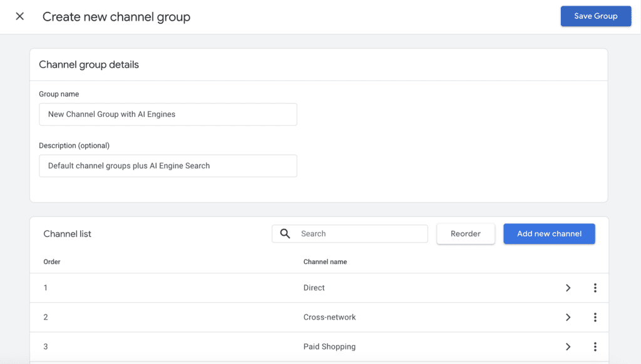Click the Channel name column header
Image resolution: width=641 pixels, height=364 pixels.
point(325,261)
